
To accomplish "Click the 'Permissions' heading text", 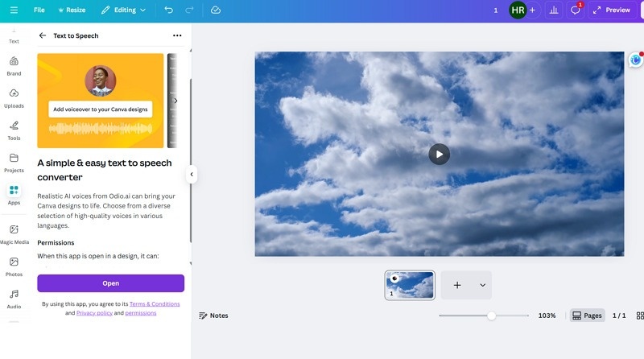I will [56, 243].
